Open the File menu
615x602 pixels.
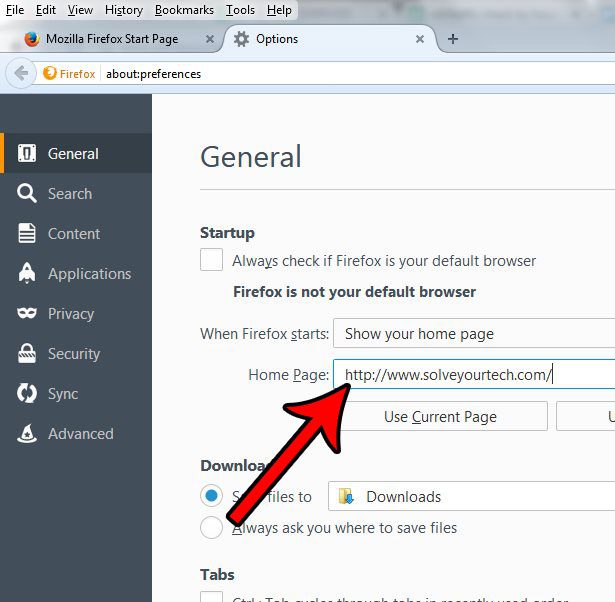pos(15,10)
